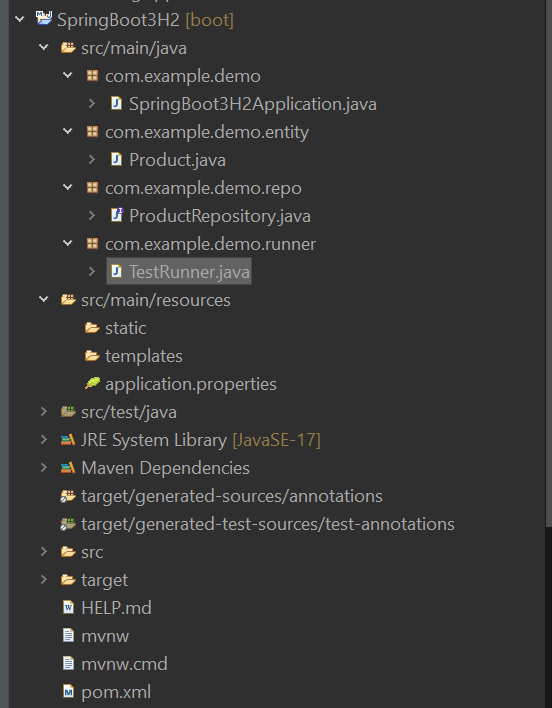Expand ProductRepository.java members
Viewport: 552px width, 708px height.
[92, 215]
